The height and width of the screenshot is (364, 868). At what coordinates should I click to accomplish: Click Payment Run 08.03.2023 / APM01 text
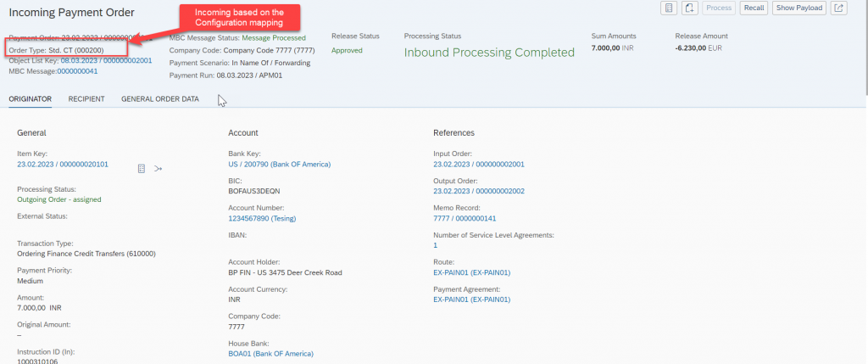[225, 76]
